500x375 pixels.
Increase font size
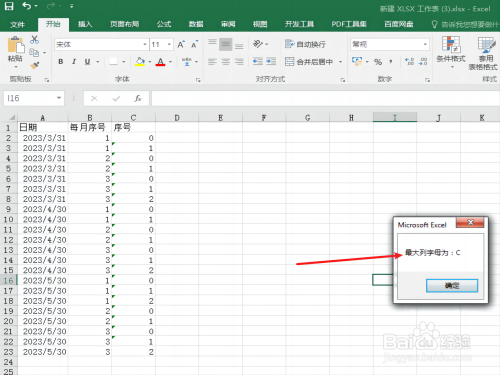(x=181, y=44)
